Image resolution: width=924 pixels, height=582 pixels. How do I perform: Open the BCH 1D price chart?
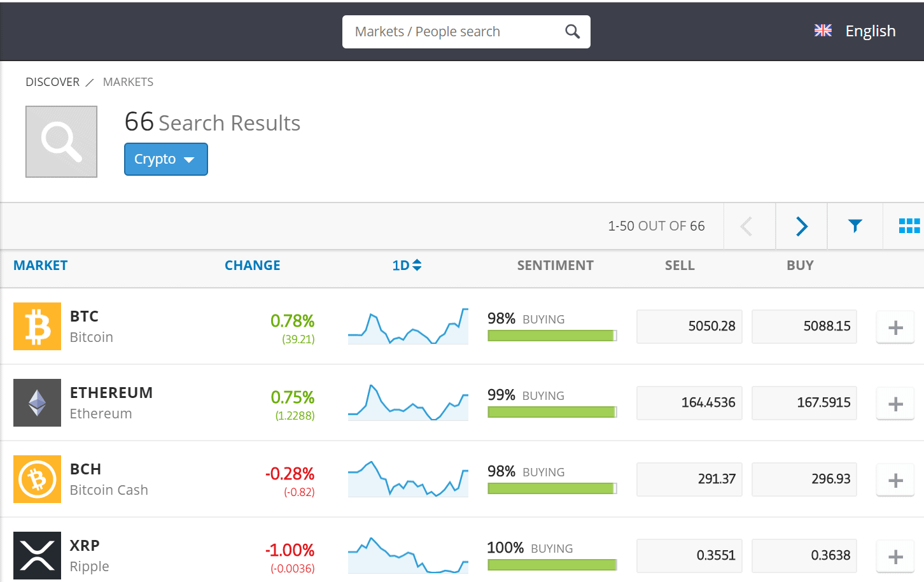click(x=408, y=479)
